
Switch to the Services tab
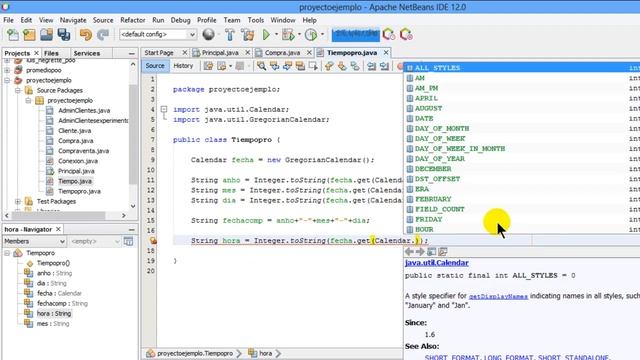(x=87, y=53)
